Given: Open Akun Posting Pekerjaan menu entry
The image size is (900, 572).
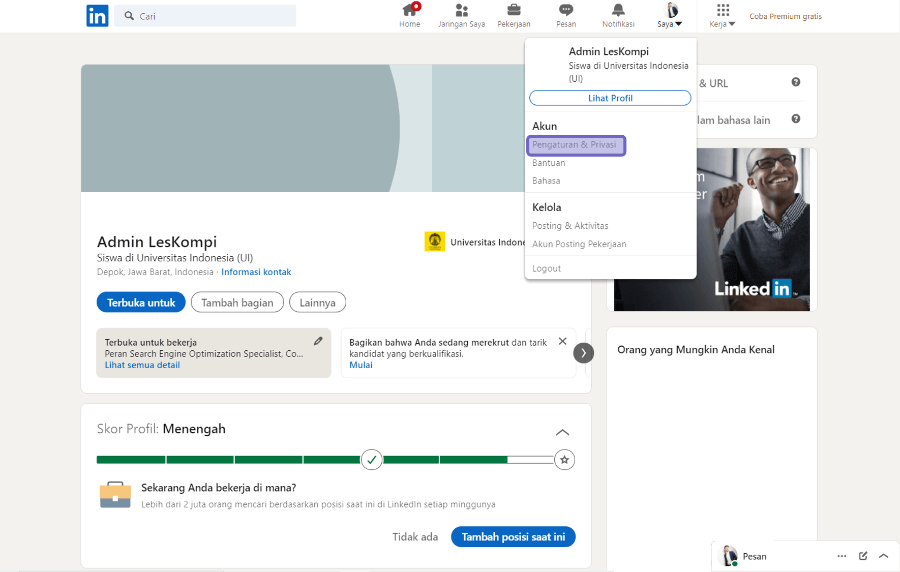Looking at the screenshot, I should tap(579, 244).
